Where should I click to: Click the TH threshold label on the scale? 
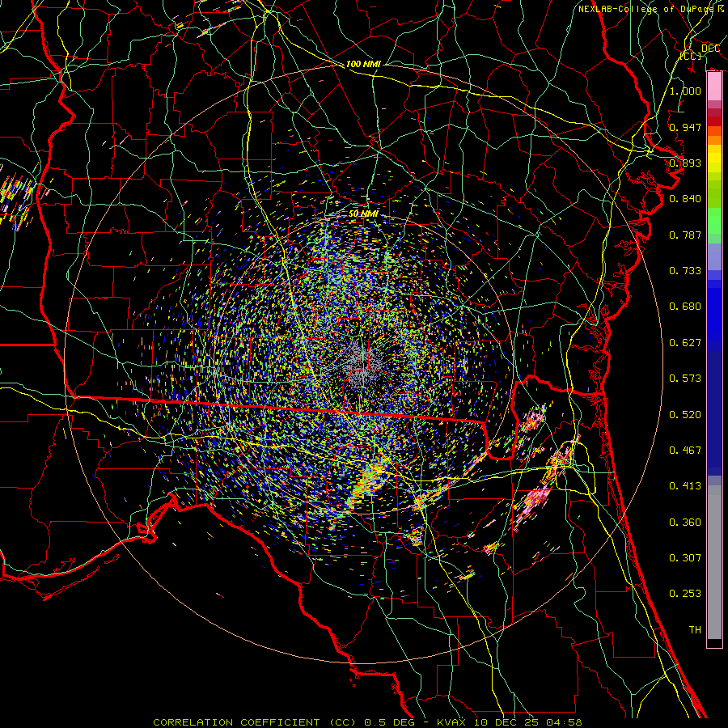tap(695, 630)
